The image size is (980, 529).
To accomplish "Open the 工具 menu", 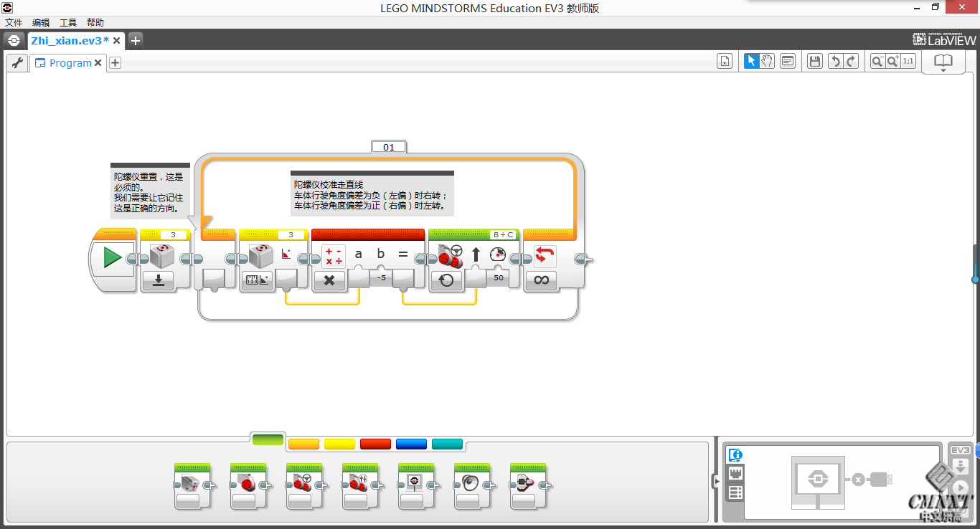I will pos(68,23).
